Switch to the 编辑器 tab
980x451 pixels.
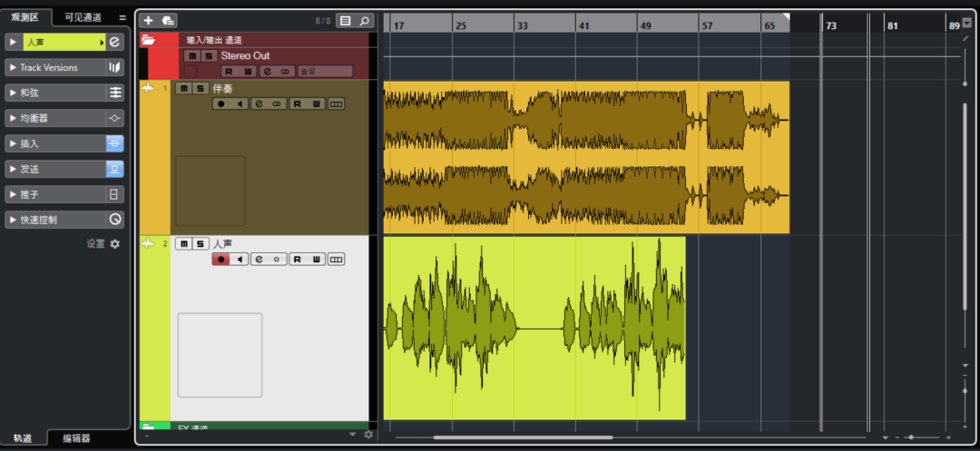click(x=76, y=438)
